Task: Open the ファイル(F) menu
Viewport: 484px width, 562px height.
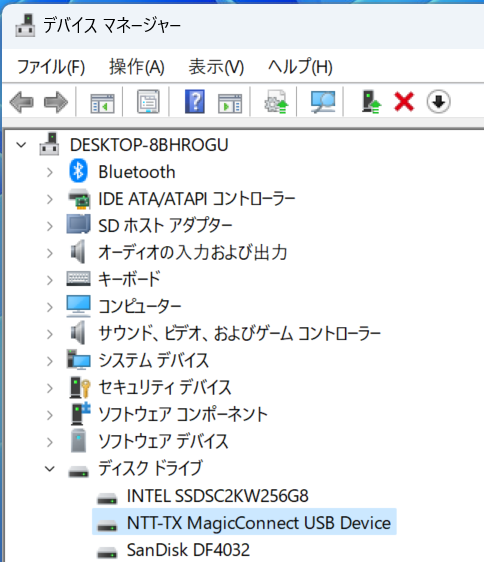Action: [x=51, y=67]
